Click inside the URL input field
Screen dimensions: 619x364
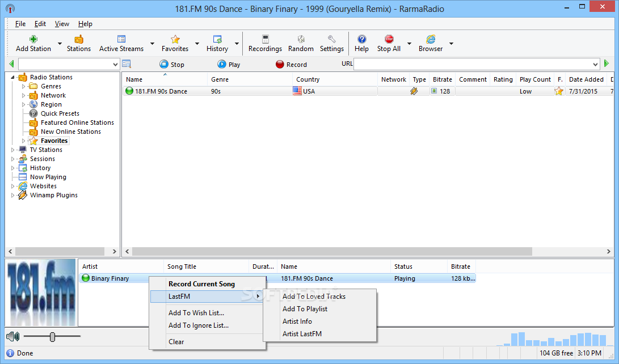(x=473, y=64)
